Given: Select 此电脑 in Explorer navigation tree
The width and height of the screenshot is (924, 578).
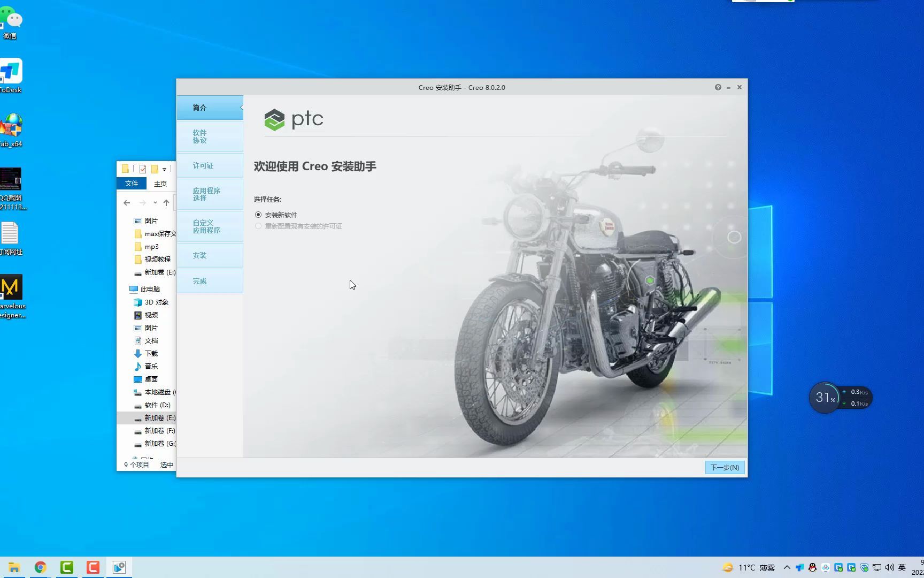Looking at the screenshot, I should (x=145, y=290).
